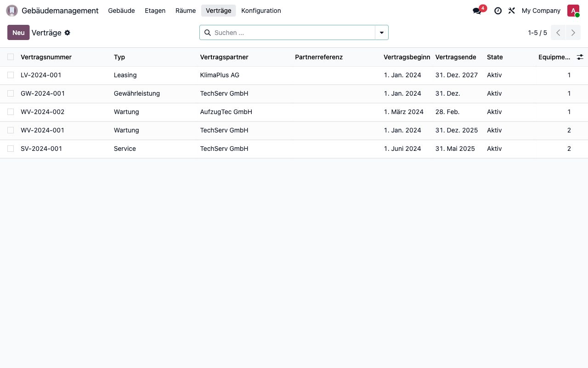Screen dimensions: 588x368
Task: Open the Etagen menu
Action: click(155, 11)
